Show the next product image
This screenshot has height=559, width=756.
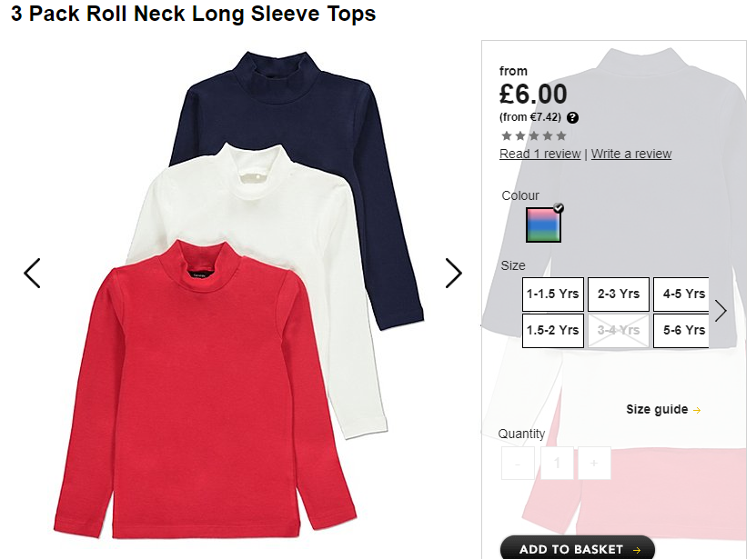[x=453, y=274]
